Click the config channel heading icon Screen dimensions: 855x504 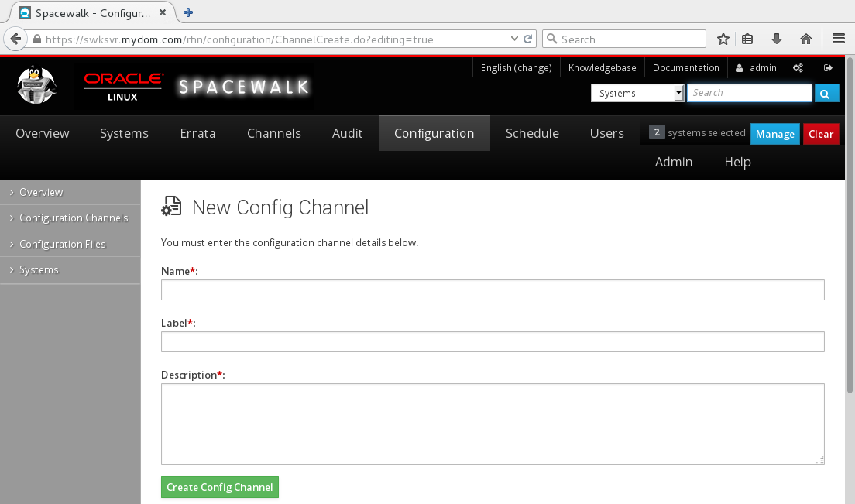tap(171, 207)
